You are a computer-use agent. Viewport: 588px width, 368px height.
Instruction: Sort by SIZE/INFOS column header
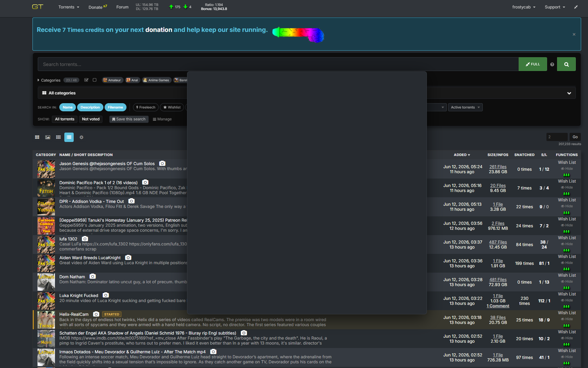(x=498, y=155)
